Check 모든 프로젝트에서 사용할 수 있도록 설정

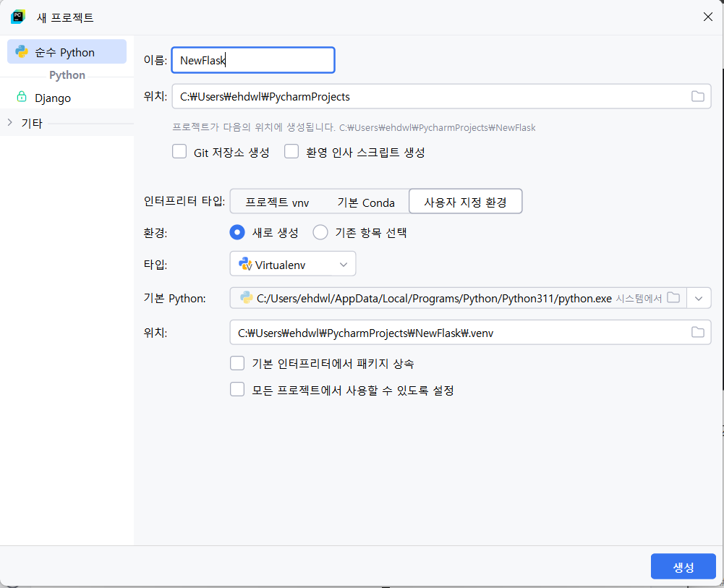[237, 390]
